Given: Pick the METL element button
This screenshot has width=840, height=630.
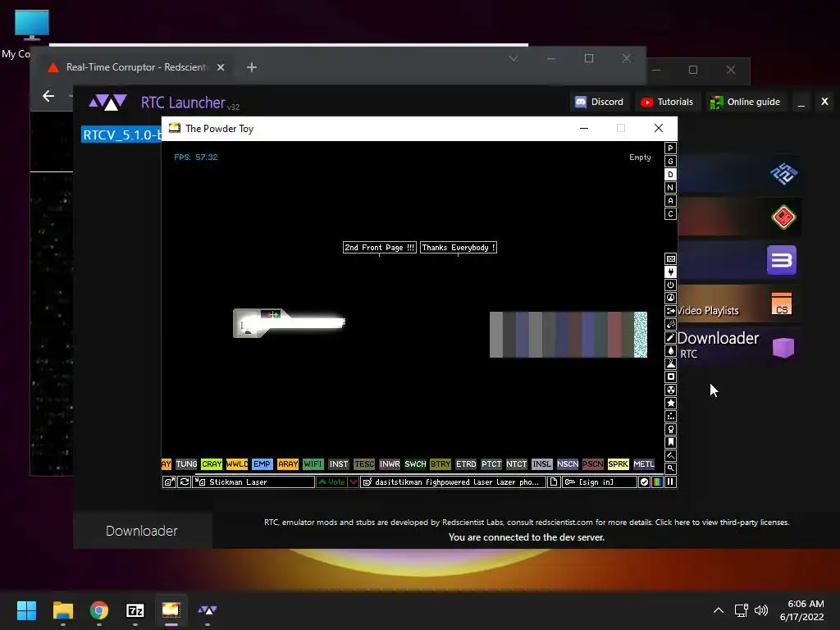Looking at the screenshot, I should pos(643,464).
